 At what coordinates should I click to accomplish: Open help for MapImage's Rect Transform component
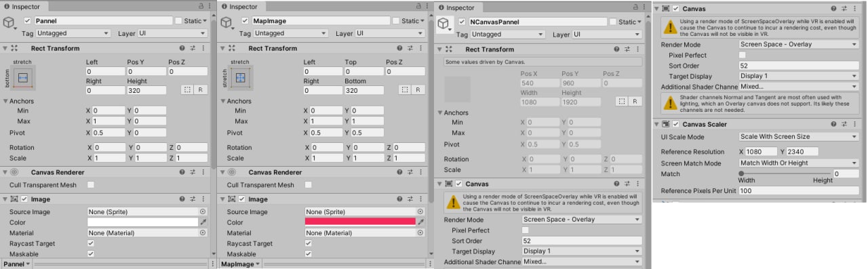(x=399, y=48)
